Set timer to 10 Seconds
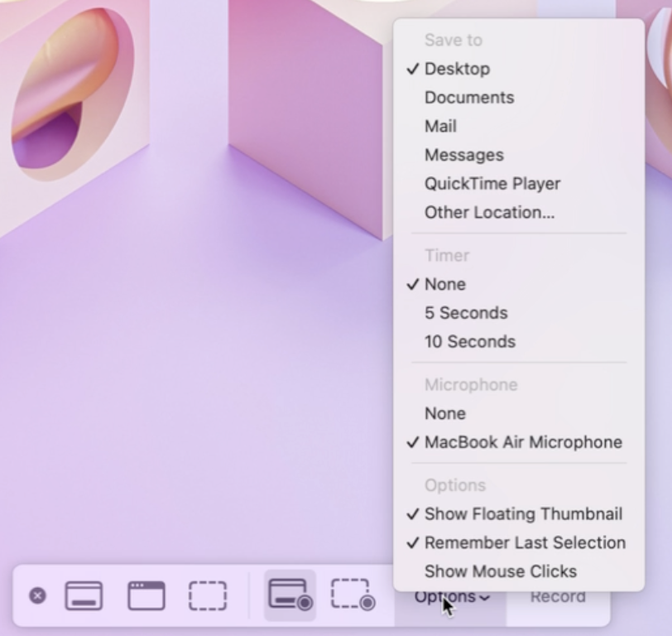 click(x=469, y=342)
